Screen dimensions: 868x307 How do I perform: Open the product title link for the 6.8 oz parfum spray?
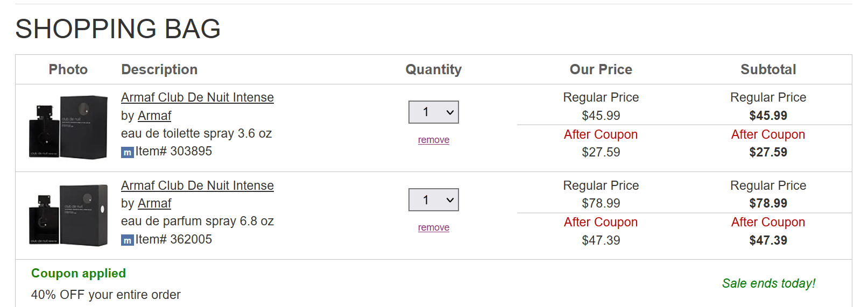pyautogui.click(x=197, y=185)
